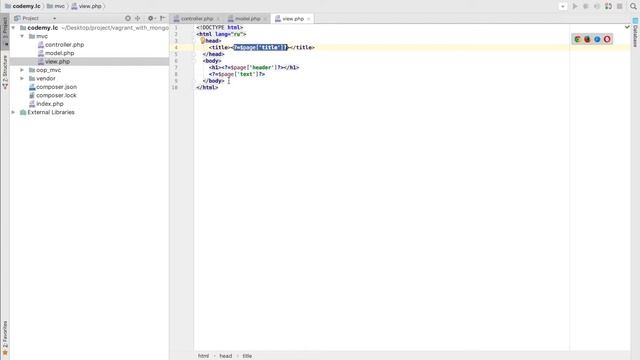Click the listen for debug connections icon
This screenshot has width=640, height=360.
point(597,6)
